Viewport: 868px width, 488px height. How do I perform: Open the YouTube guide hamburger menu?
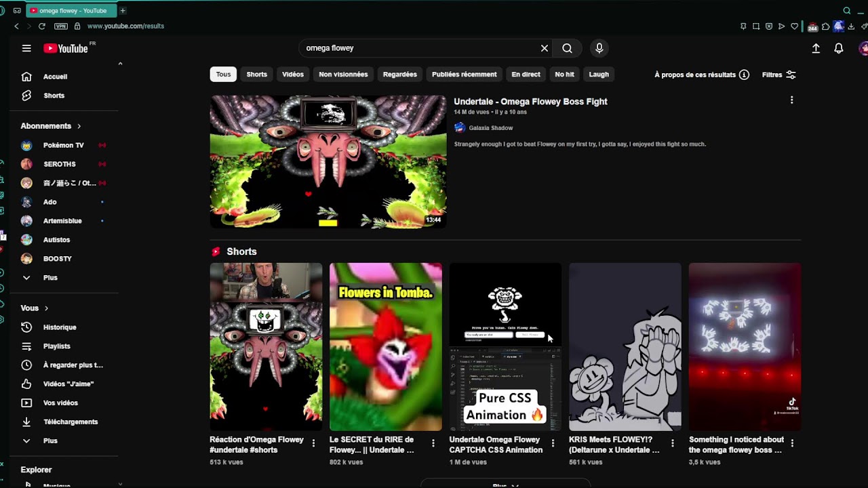click(26, 48)
